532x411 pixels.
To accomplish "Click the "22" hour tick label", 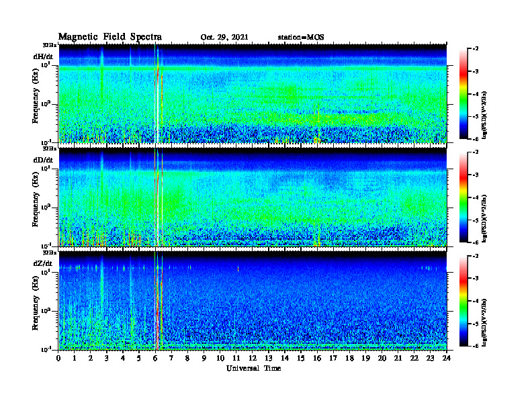I will pyautogui.click(x=414, y=359).
